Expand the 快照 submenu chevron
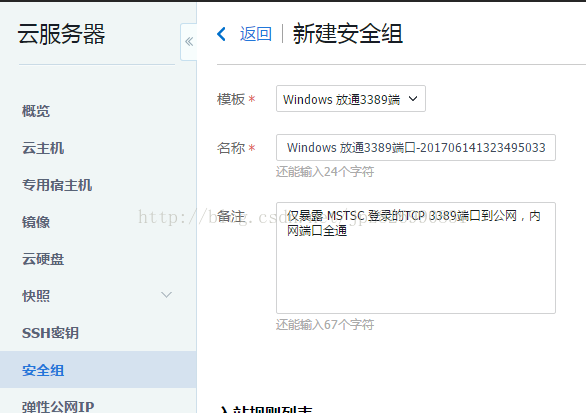 166,295
